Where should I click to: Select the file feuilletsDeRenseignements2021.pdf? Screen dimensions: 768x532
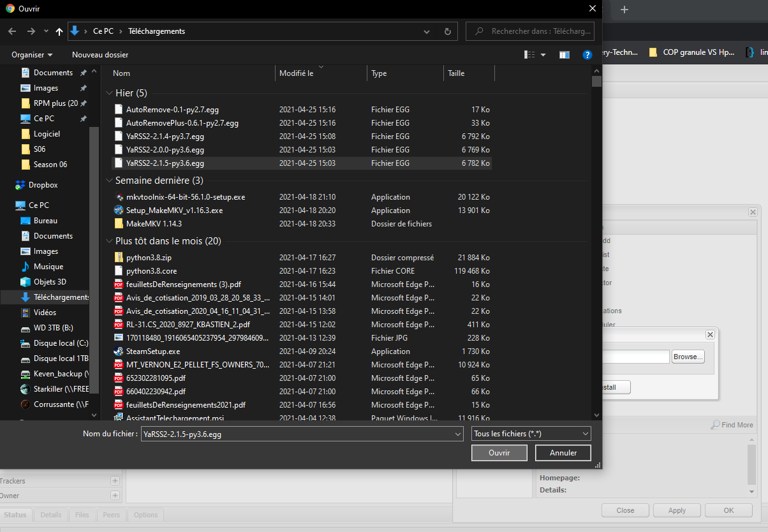click(302, 405)
